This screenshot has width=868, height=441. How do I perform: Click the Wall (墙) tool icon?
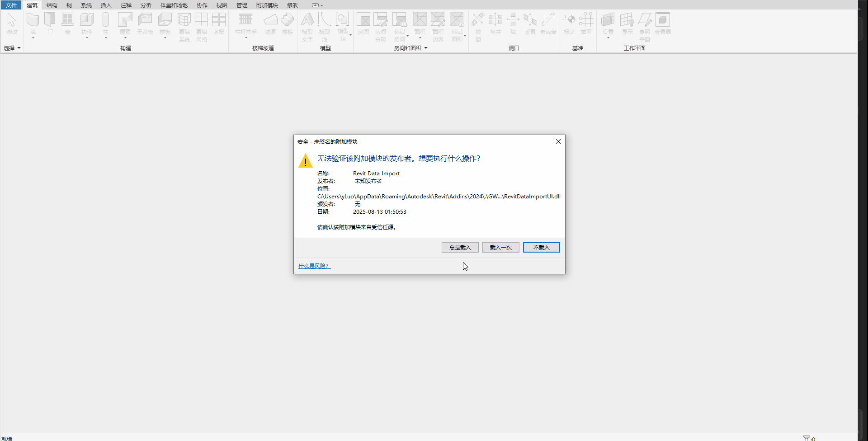[x=33, y=20]
